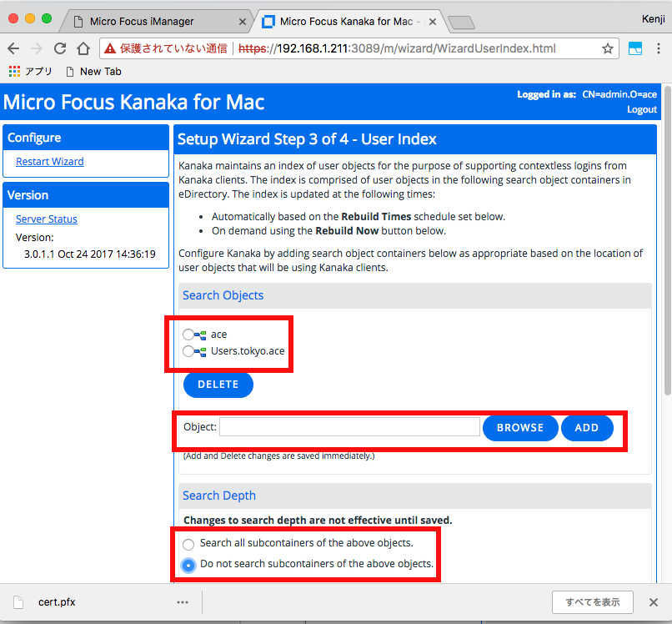Select the Users.tokyo.ace radio button

tap(188, 352)
